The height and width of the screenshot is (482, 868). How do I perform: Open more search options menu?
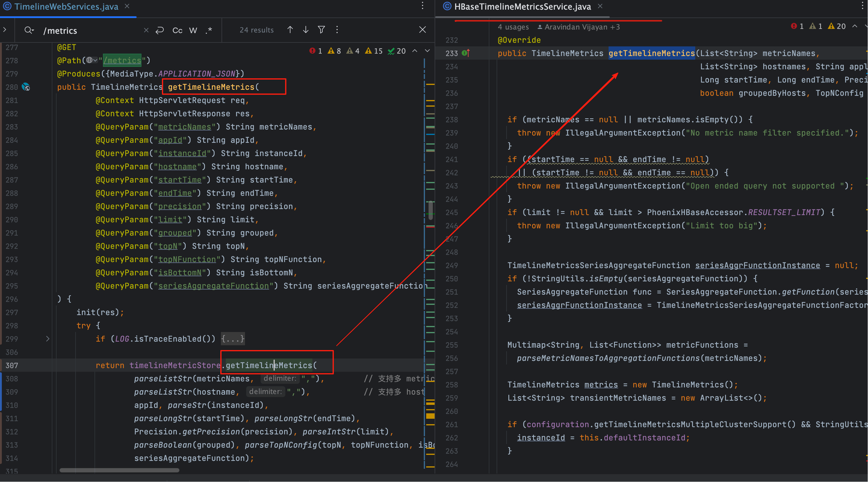337,30
